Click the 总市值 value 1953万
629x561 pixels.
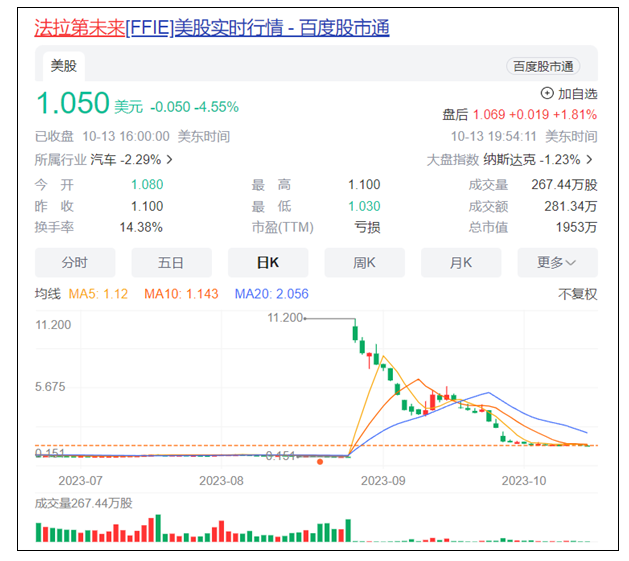576,228
